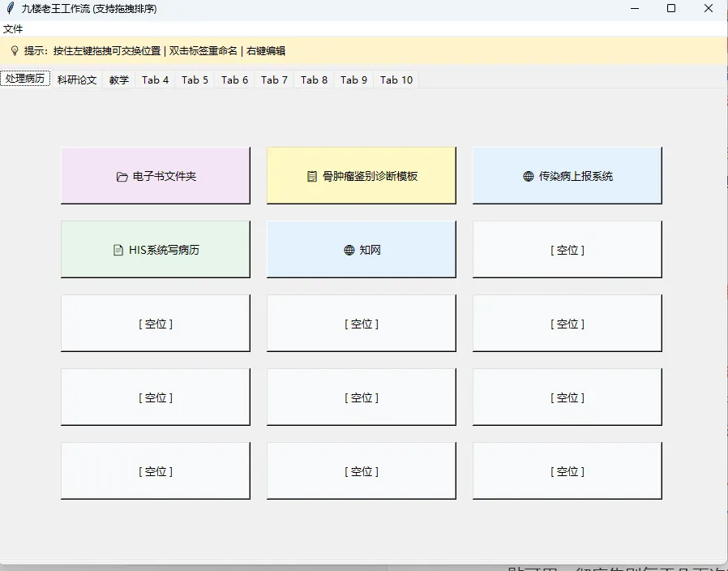The image size is (728, 571).
Task: Go to Tab 9
Action: (x=353, y=80)
